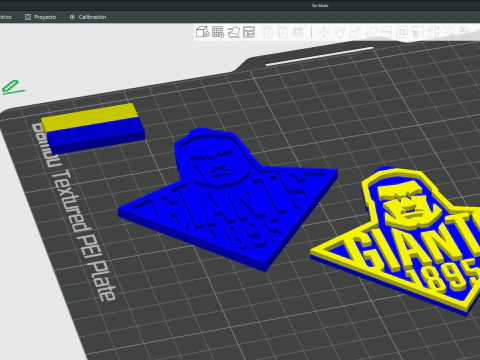Open the Mesh boolean tool

[x=402, y=32]
